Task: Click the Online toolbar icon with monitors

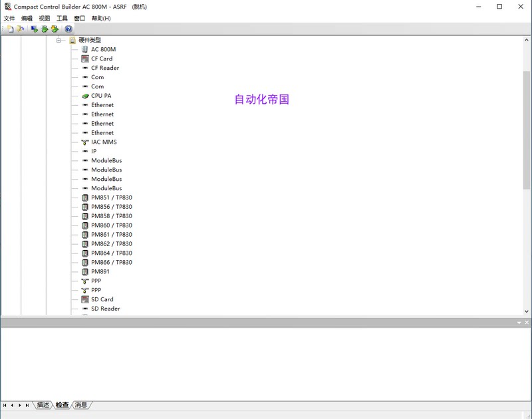Action: click(x=35, y=29)
